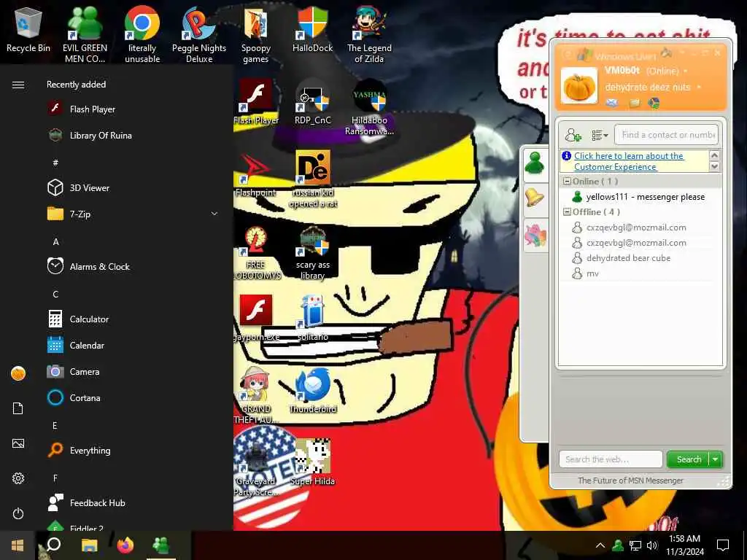Screen dimensions: 747x560
Task: Click the Power button in Start menu
Action: coord(18,513)
